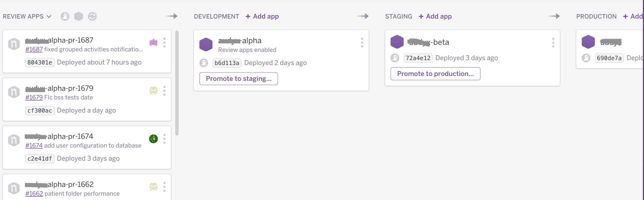The height and width of the screenshot is (200, 644).
Task: Click the deployer avatar next to commit b6d113a
Action: [204, 63]
